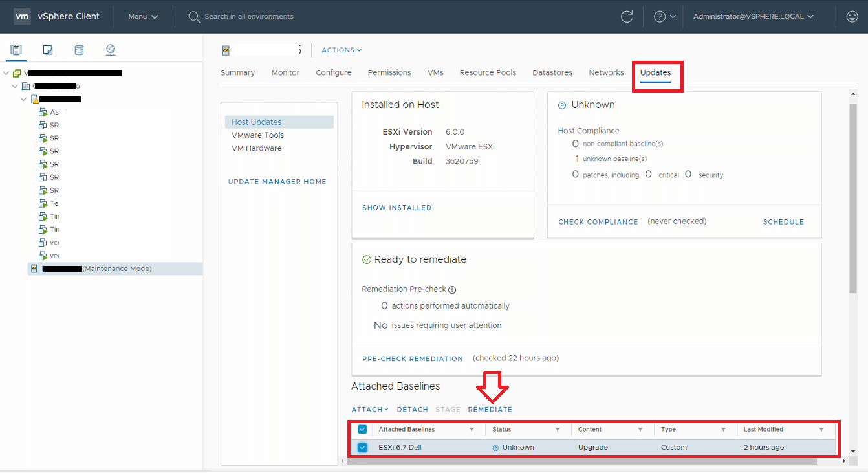
Task: Open the Networks tab
Action: point(606,73)
